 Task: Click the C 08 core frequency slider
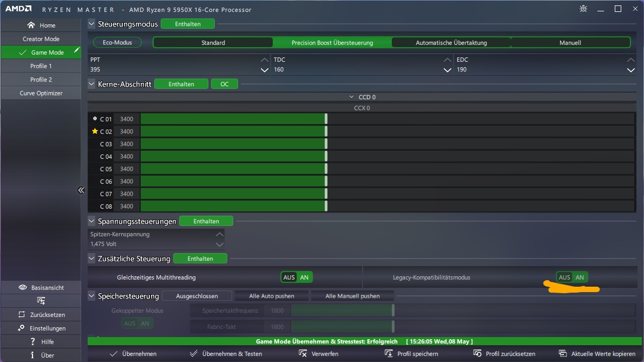(388, 206)
